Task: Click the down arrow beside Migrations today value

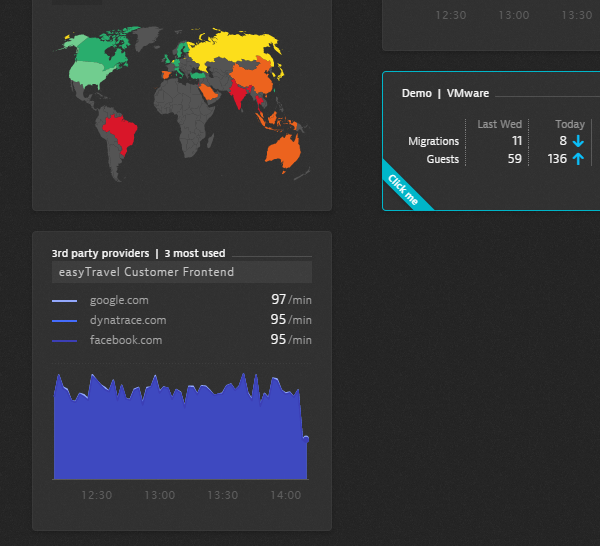Action: 578,141
